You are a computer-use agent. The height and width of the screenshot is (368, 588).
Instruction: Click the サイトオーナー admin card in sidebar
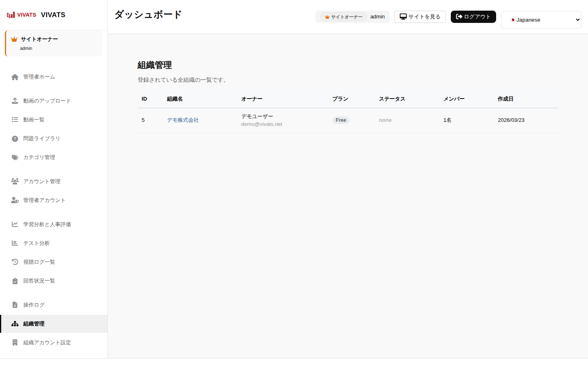tap(53, 43)
